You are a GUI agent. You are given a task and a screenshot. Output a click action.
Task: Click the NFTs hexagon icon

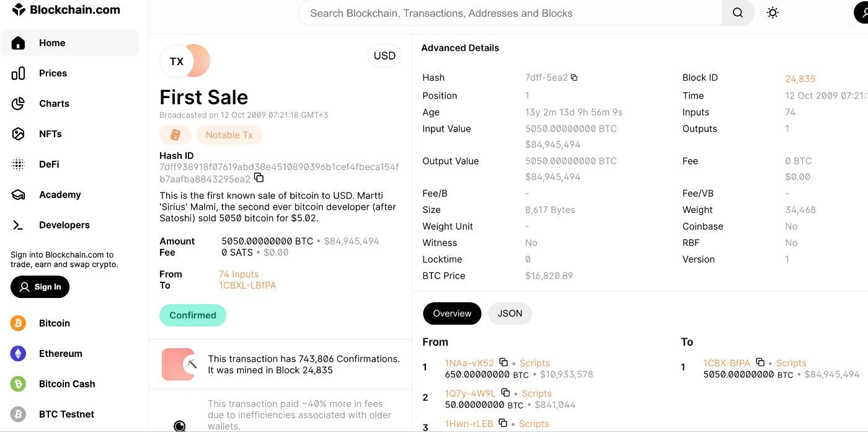pyautogui.click(x=18, y=134)
